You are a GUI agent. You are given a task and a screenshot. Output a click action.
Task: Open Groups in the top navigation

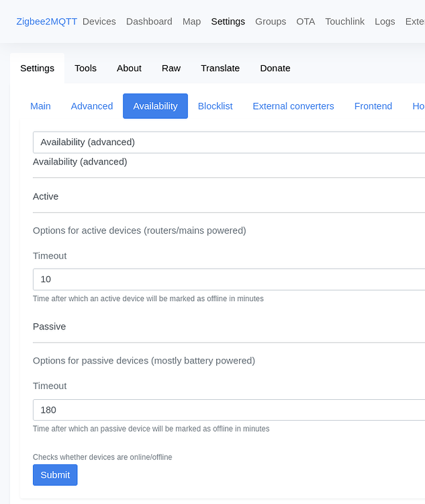coord(271,22)
